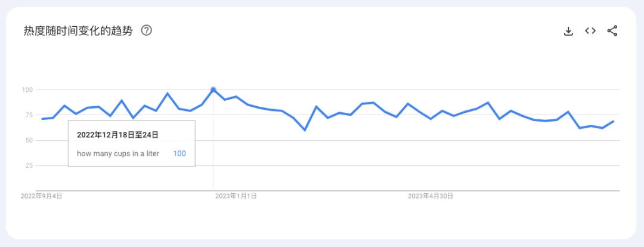This screenshot has width=644, height=247.
Task: Click the 50 label on the vertical axis
Action: tap(28, 140)
